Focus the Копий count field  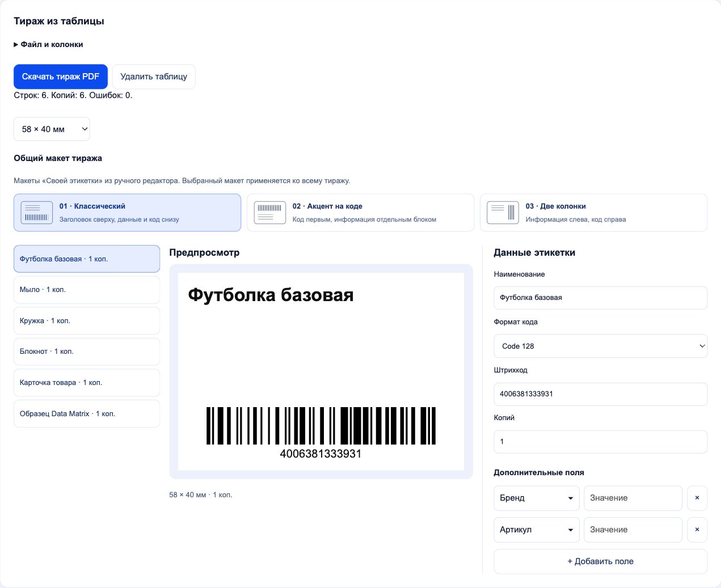pos(601,442)
